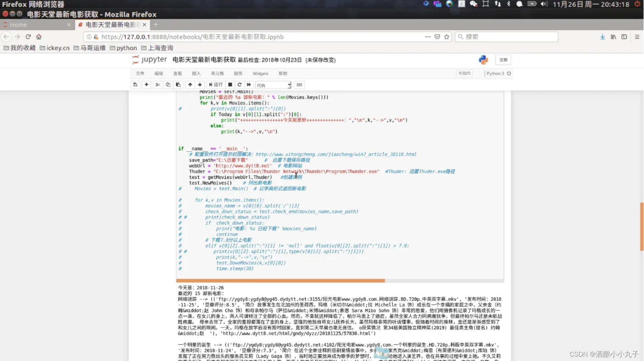Screen dimensions: 644x361
Task: Interrupt the kernel with the stop icon
Action: click(230, 85)
